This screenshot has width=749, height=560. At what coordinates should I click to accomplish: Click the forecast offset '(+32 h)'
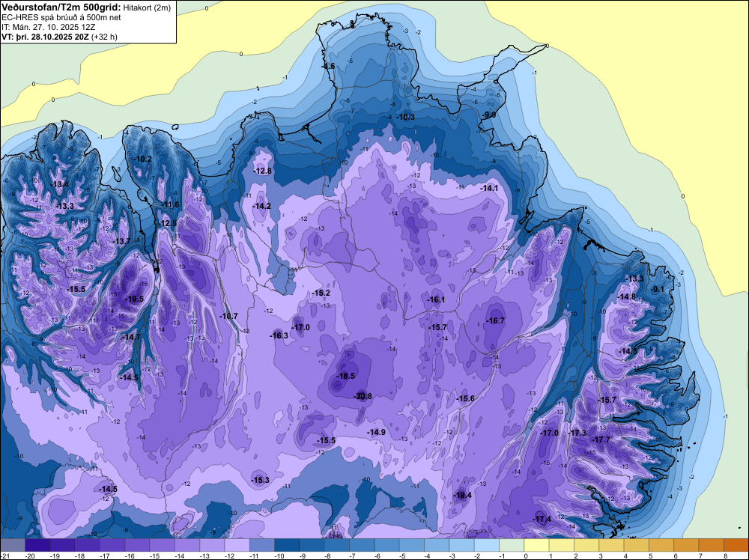(x=104, y=36)
